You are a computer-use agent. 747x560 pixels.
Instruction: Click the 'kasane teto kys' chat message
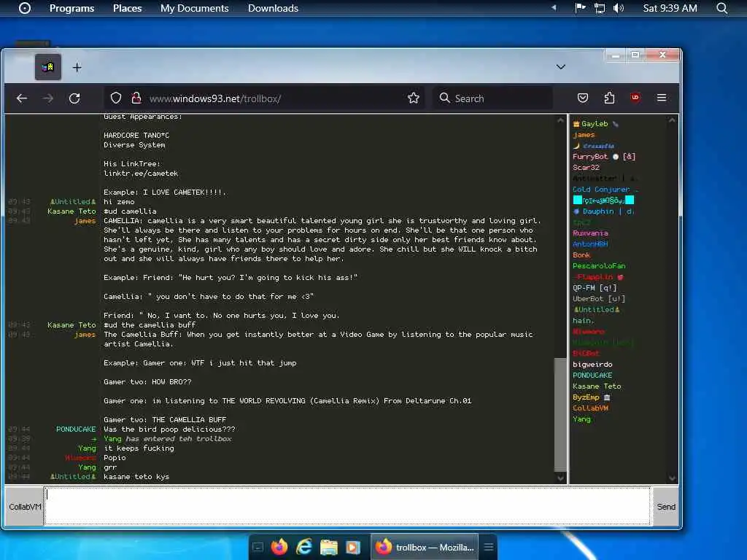[x=136, y=477]
